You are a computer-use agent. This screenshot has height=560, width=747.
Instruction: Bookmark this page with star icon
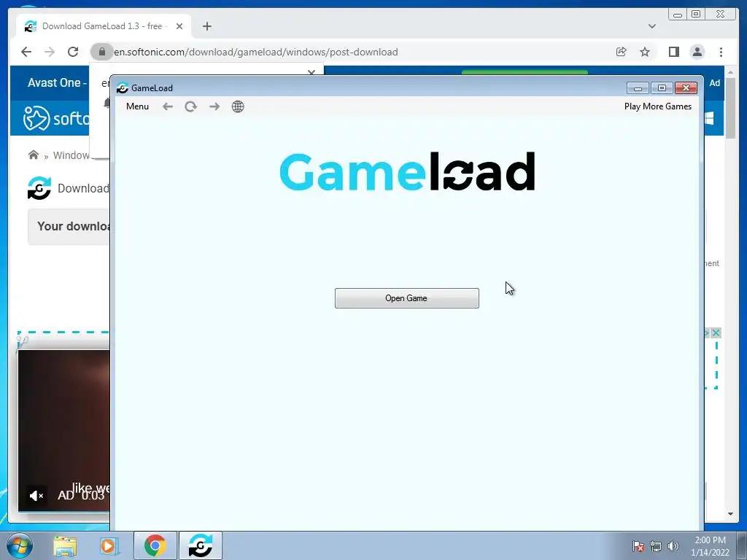click(x=645, y=52)
